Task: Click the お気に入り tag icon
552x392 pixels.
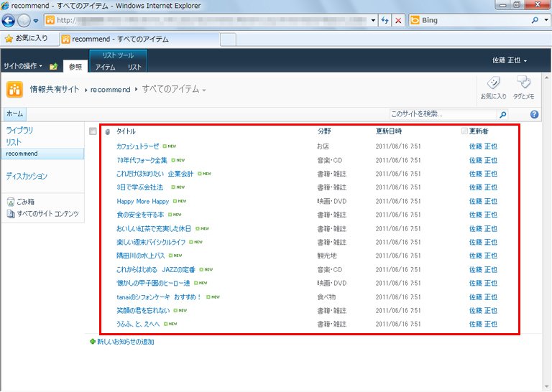Action: point(493,88)
